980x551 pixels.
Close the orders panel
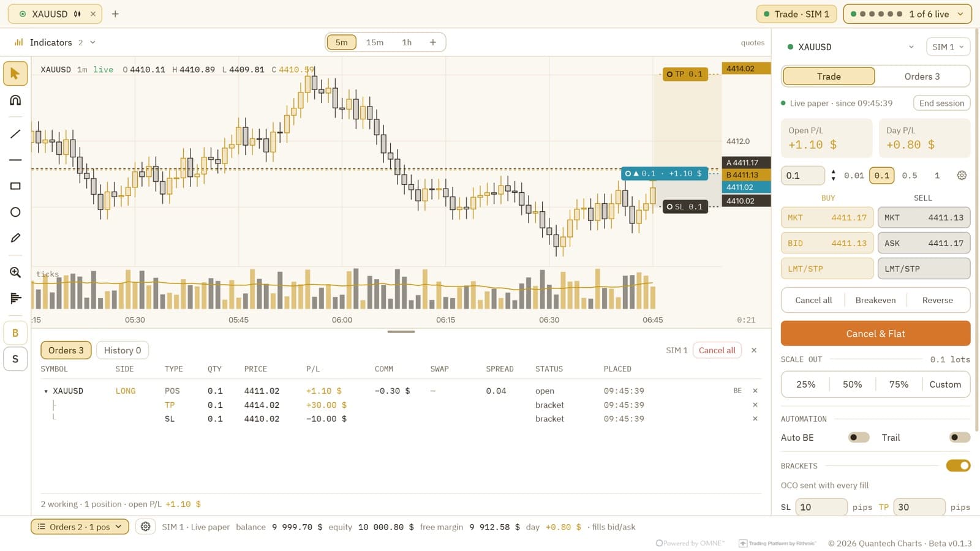pyautogui.click(x=754, y=350)
